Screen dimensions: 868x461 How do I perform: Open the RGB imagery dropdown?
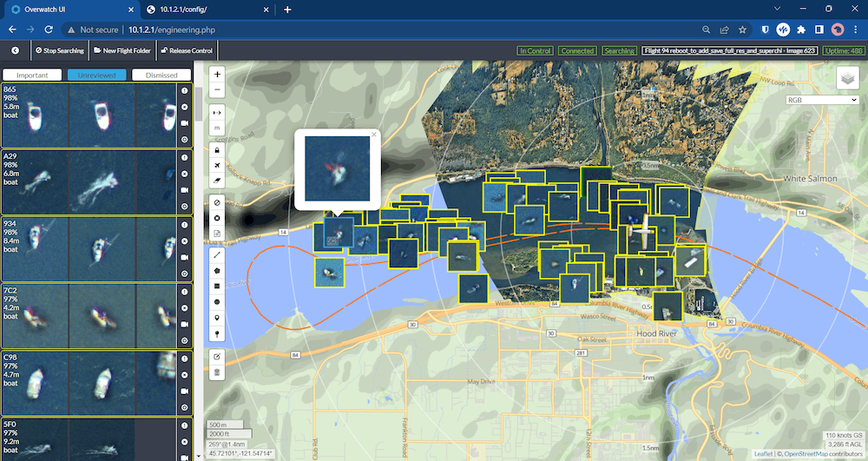click(822, 100)
